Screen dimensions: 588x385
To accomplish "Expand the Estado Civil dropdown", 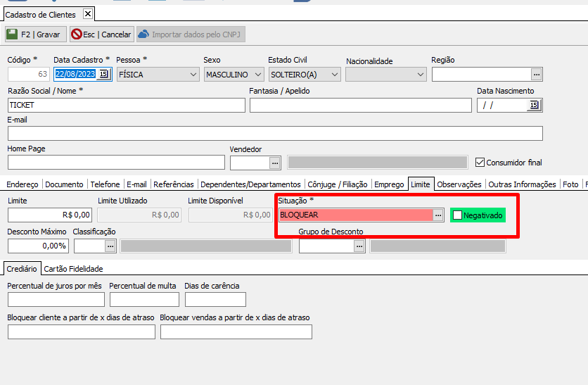I will point(333,74).
